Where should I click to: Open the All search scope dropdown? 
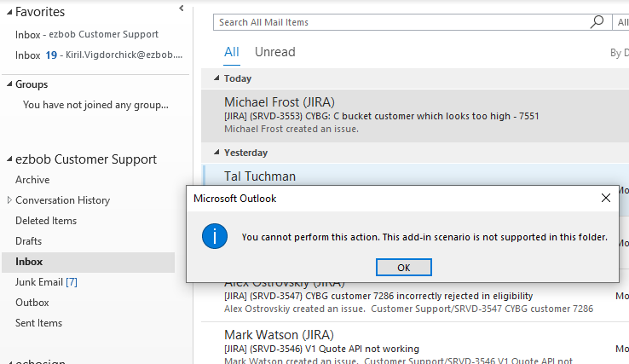coord(621,22)
